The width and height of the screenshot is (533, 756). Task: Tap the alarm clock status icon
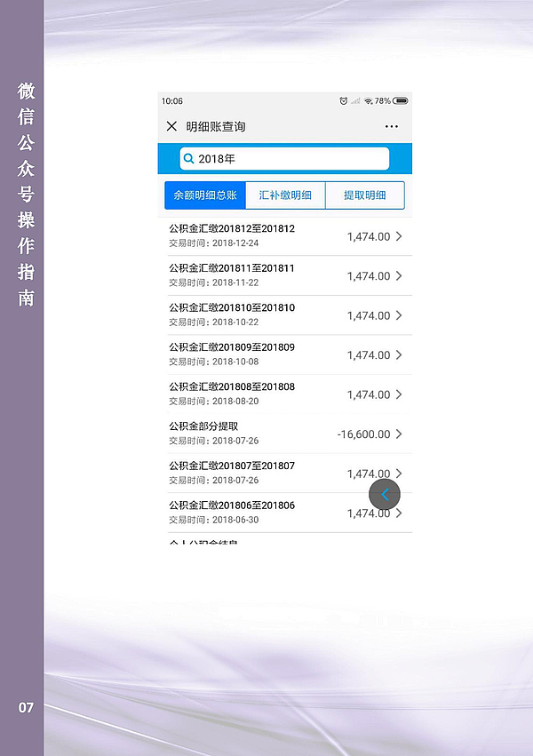click(x=344, y=101)
